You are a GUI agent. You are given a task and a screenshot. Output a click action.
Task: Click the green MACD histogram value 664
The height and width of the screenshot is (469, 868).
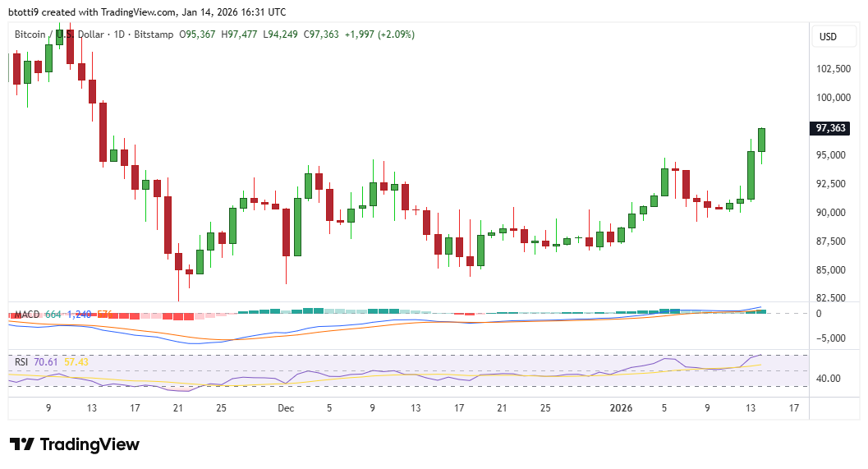click(x=53, y=315)
